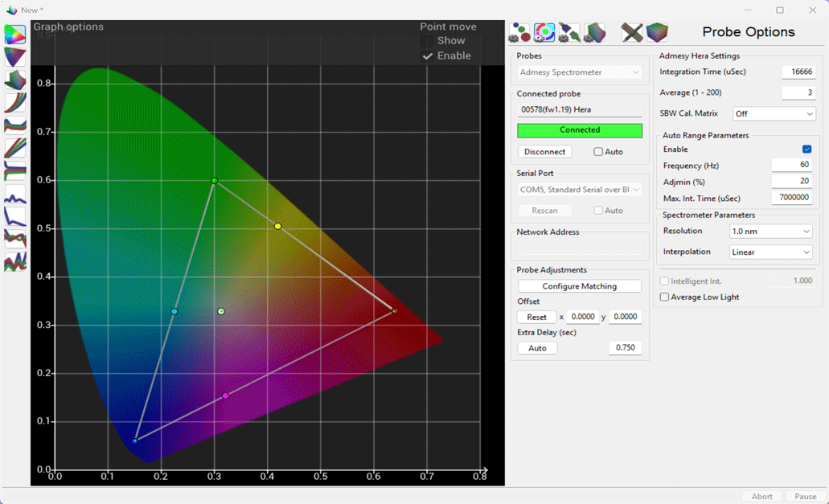Open the 3D gamut volume graph icon

tap(15, 80)
